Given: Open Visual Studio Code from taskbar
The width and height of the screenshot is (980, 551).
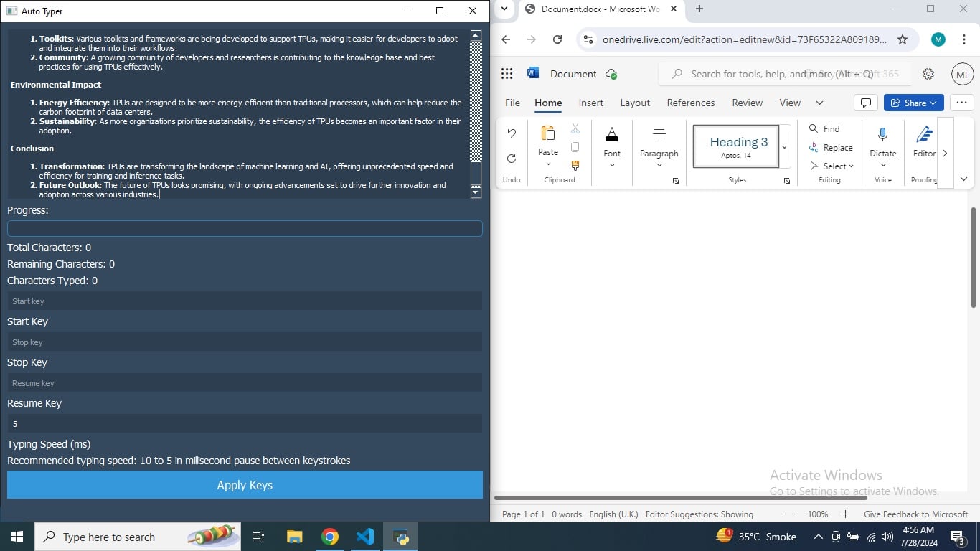Looking at the screenshot, I should pos(365,537).
